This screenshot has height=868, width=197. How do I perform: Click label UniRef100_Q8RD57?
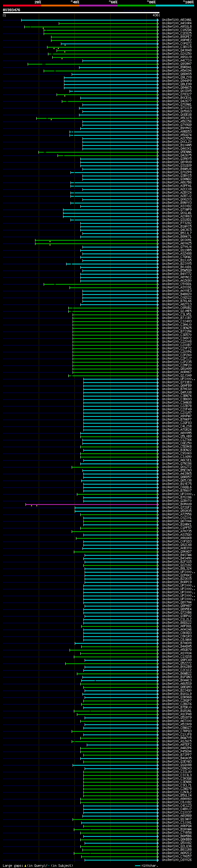click(x=177, y=477)
